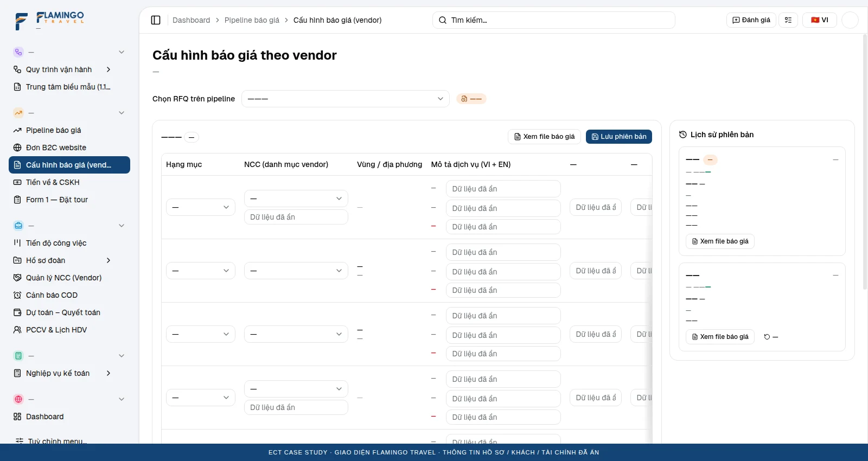Screen dimensions: 868x461
Task: Click Xem file báo giá in the table toolbar
Action: [x=545, y=137]
